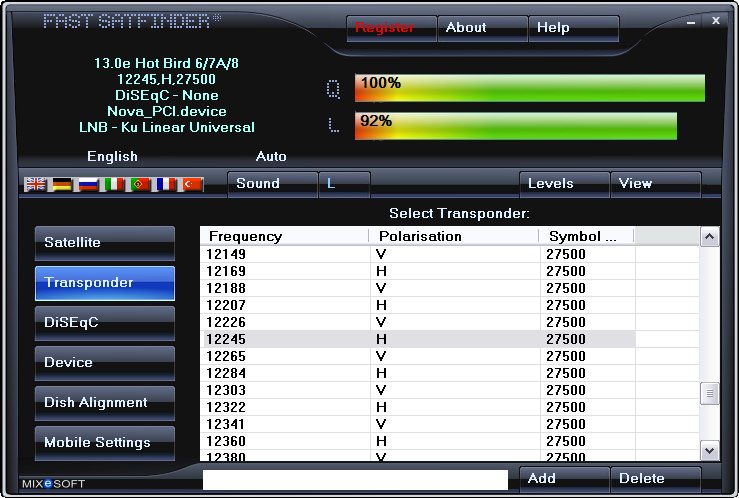Sort by the Frequency column header
This screenshot has height=498, width=739.
pos(284,236)
